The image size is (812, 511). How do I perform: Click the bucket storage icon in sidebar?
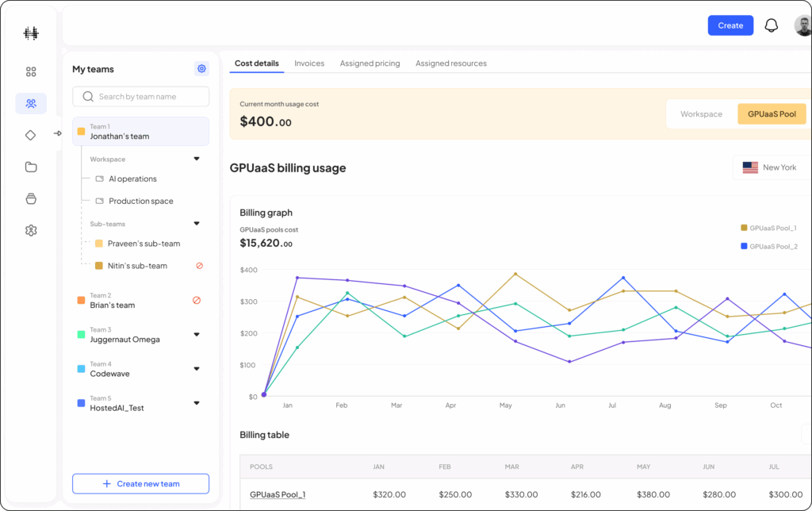[31, 198]
